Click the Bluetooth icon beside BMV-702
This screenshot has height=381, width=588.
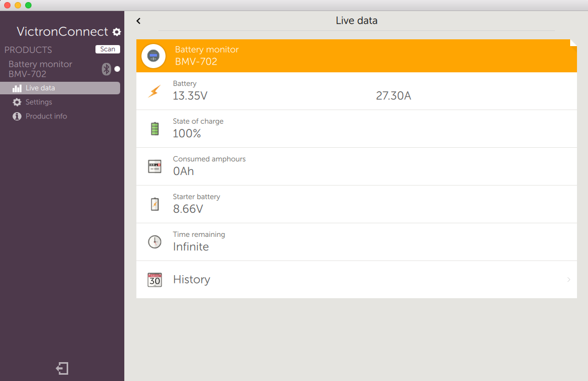point(106,69)
